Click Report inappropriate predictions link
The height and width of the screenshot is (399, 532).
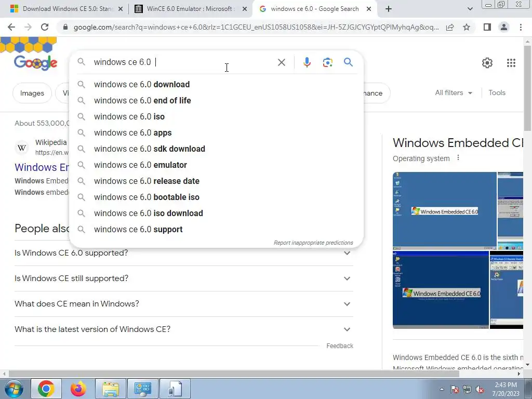tap(313, 243)
